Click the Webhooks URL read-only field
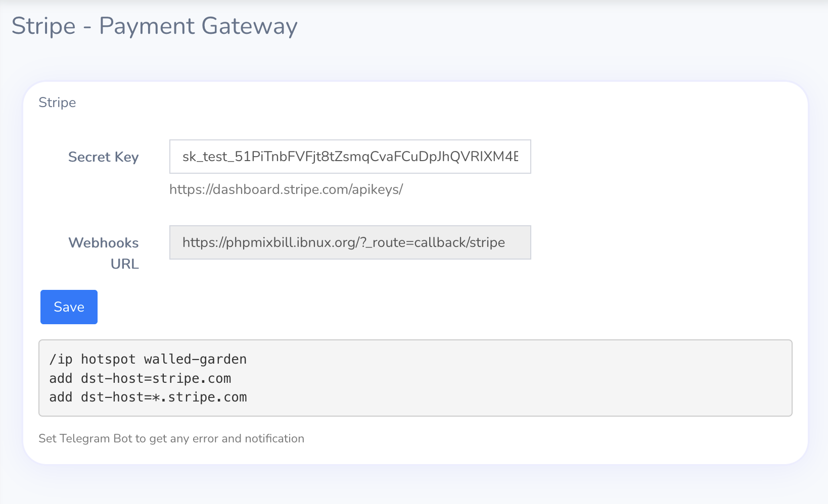Viewport: 828px width, 504px height. click(350, 242)
